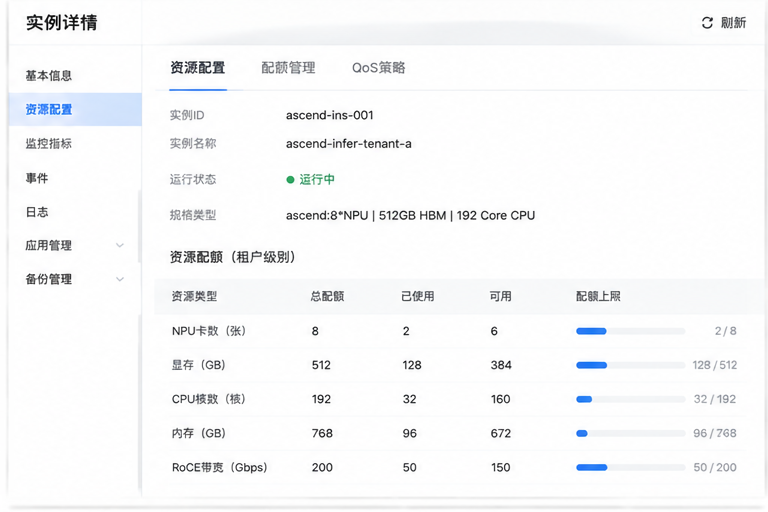Open the 日志 sidebar entry

(x=37, y=212)
